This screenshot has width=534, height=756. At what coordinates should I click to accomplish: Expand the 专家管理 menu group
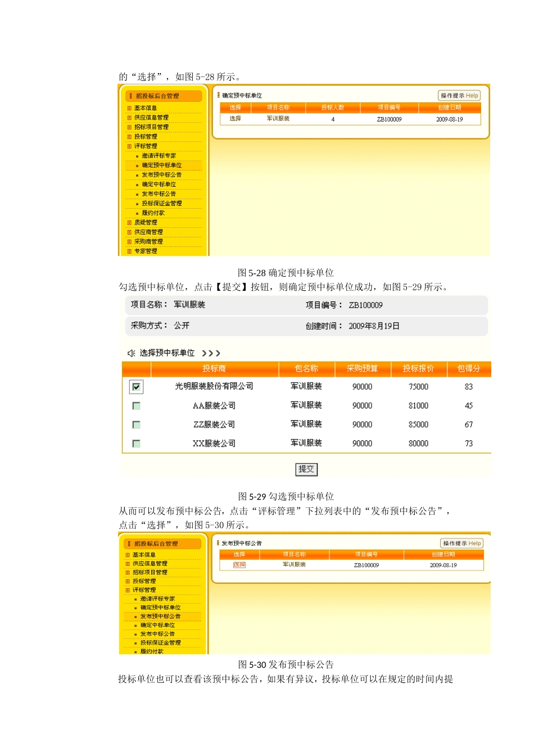(146, 251)
